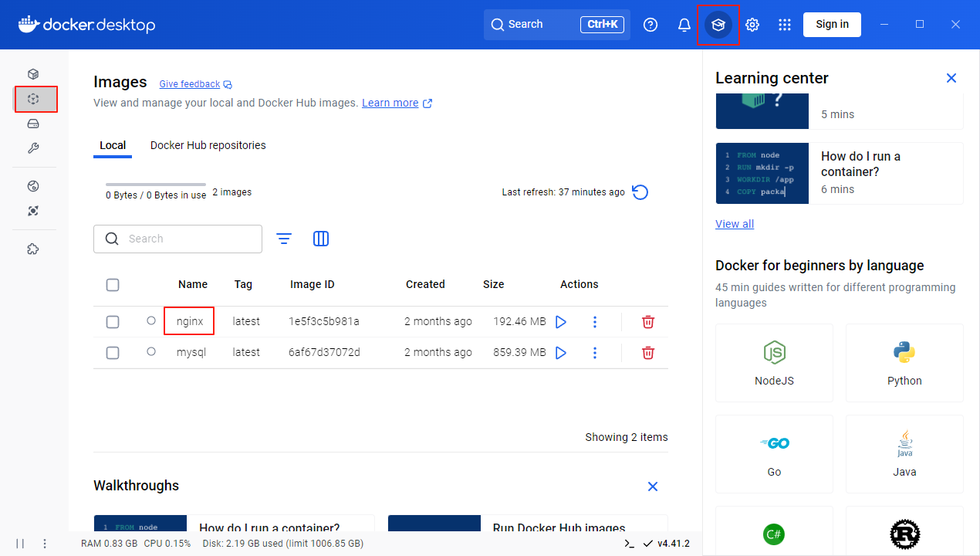Open the Containers view in sidebar
Screen dimensions: 980x556
pyautogui.click(x=33, y=74)
